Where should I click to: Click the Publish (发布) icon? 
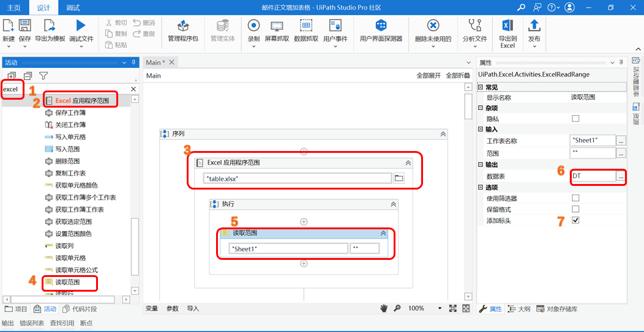click(x=534, y=26)
